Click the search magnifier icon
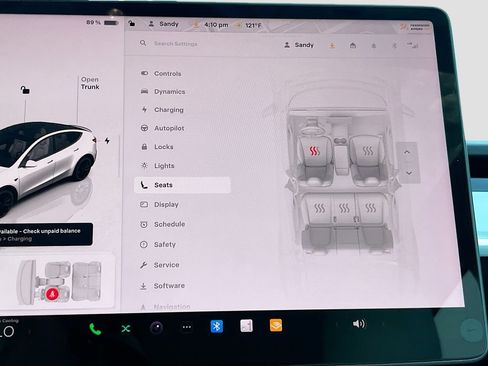This screenshot has width=488, height=366. (143, 43)
